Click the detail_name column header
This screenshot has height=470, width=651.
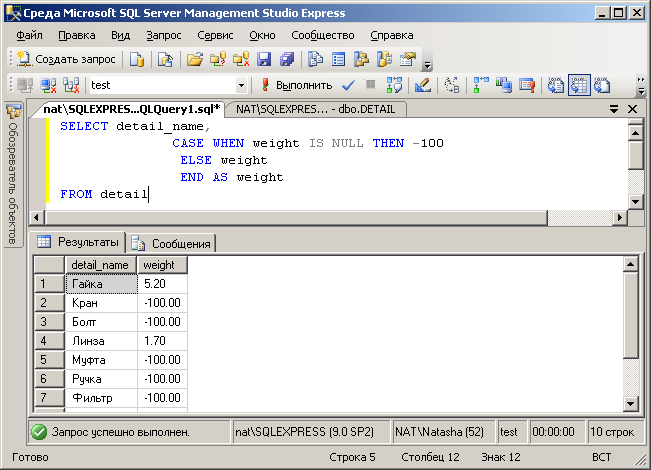point(100,265)
